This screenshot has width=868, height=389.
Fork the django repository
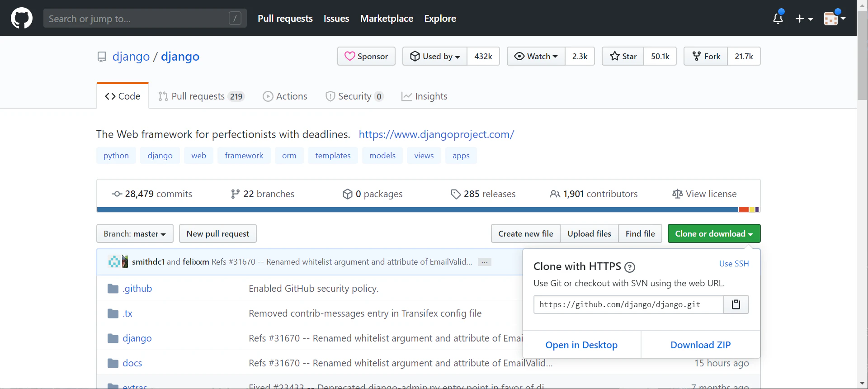[x=706, y=56]
